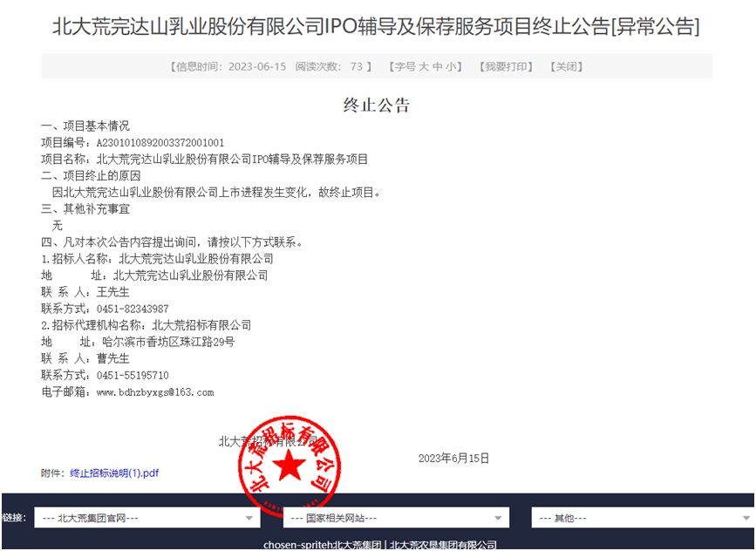Click the 二、项目终止的原因 heading
The image size is (756, 551).
91,176
